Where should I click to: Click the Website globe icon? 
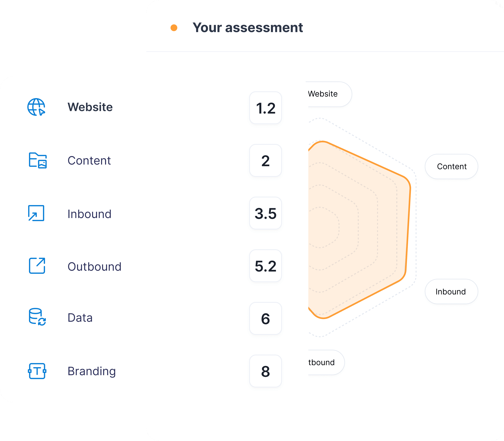click(36, 107)
